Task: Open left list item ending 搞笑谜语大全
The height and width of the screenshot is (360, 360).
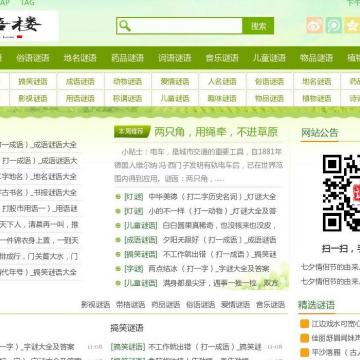Action: click(38, 272)
